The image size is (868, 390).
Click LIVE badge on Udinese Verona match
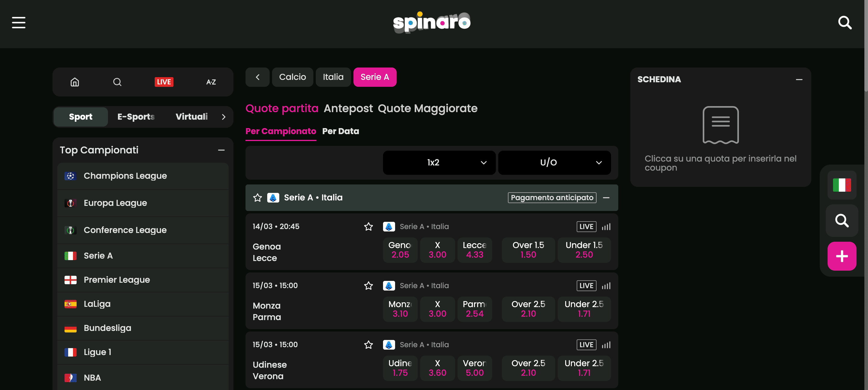pyautogui.click(x=586, y=345)
